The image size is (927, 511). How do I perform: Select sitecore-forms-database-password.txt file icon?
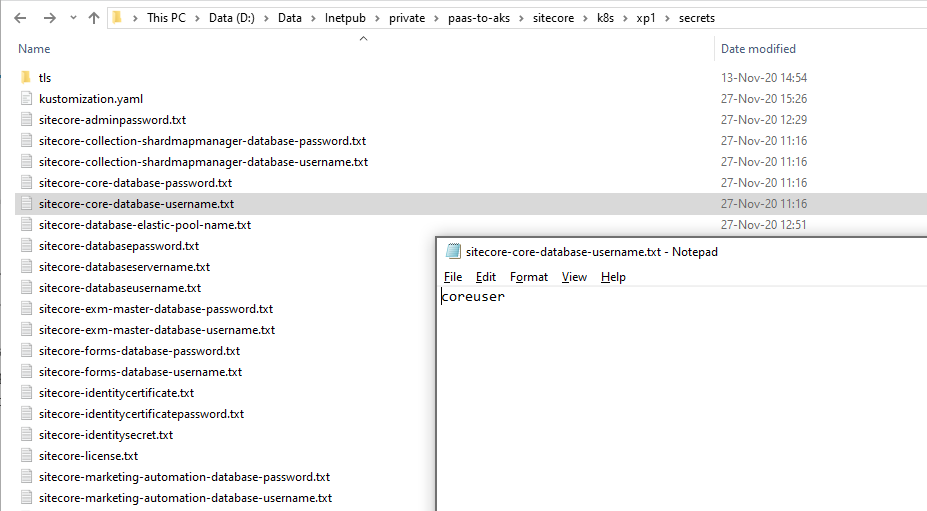26,351
